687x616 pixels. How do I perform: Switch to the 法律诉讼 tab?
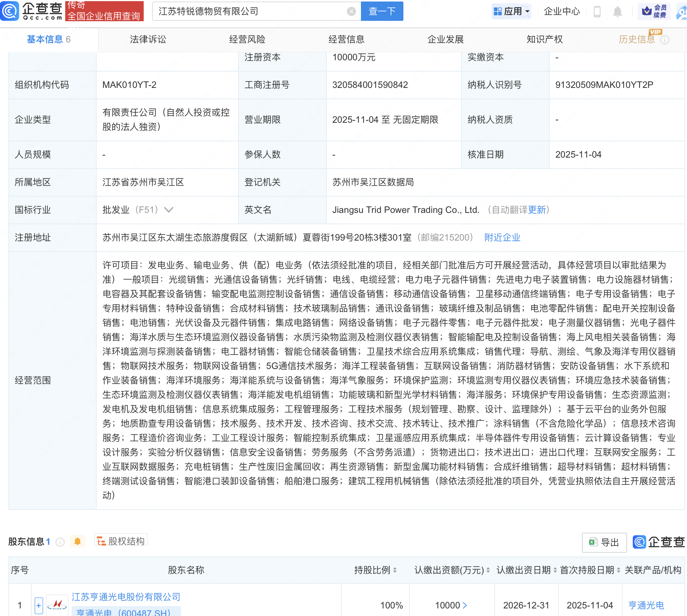(148, 39)
